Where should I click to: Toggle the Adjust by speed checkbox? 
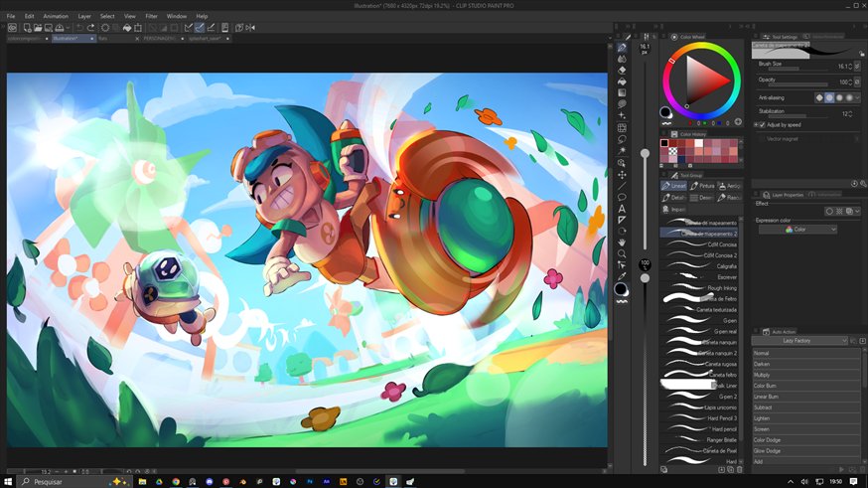(x=762, y=125)
